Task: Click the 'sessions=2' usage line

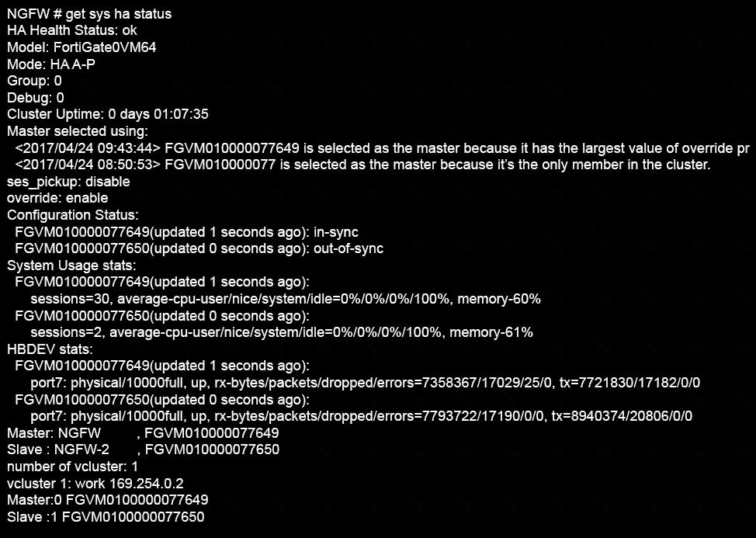Action: (x=282, y=332)
